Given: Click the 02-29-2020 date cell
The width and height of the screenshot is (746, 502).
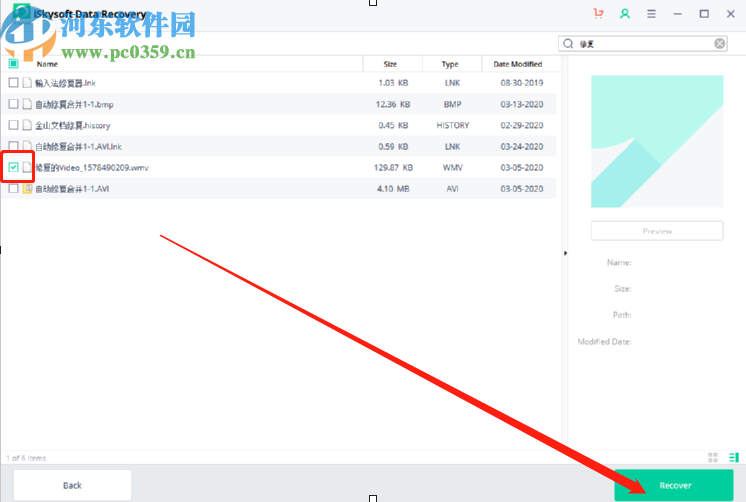Looking at the screenshot, I should pyautogui.click(x=521, y=125).
